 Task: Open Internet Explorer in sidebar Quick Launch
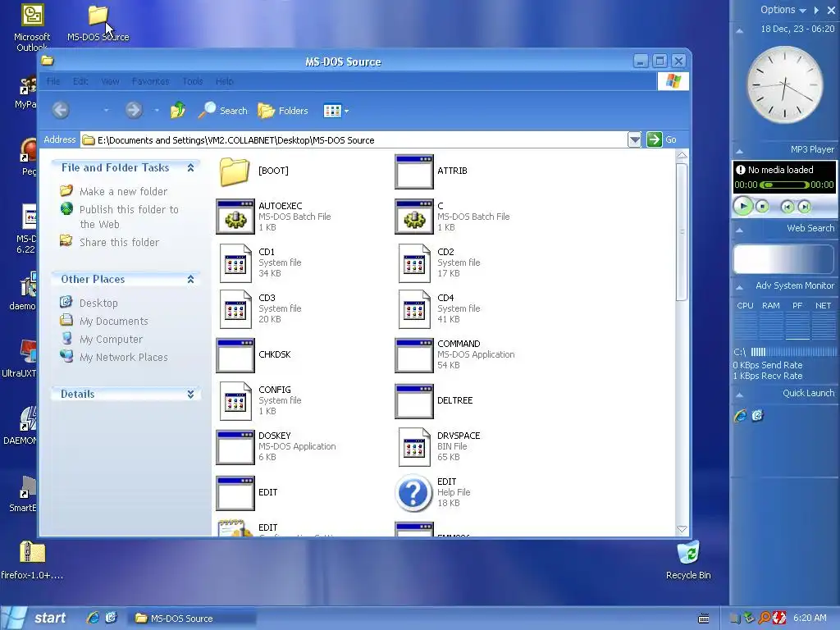tap(741, 416)
